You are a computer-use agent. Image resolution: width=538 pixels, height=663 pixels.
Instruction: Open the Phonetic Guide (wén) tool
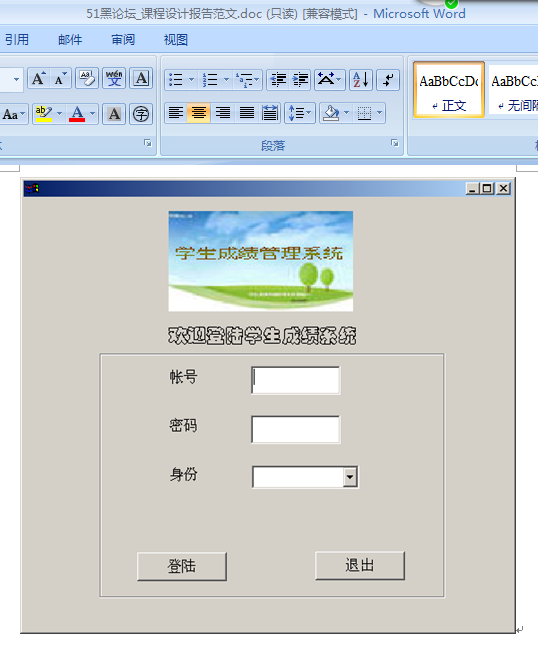114,79
